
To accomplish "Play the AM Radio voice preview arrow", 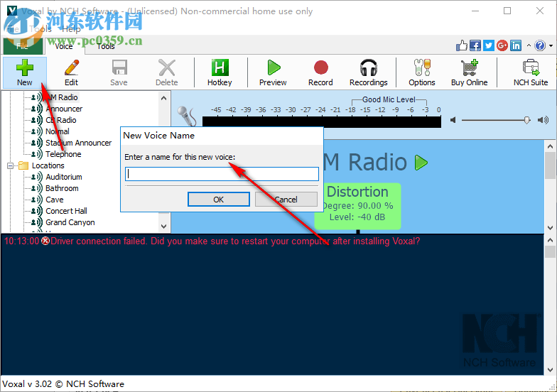I will (421, 163).
